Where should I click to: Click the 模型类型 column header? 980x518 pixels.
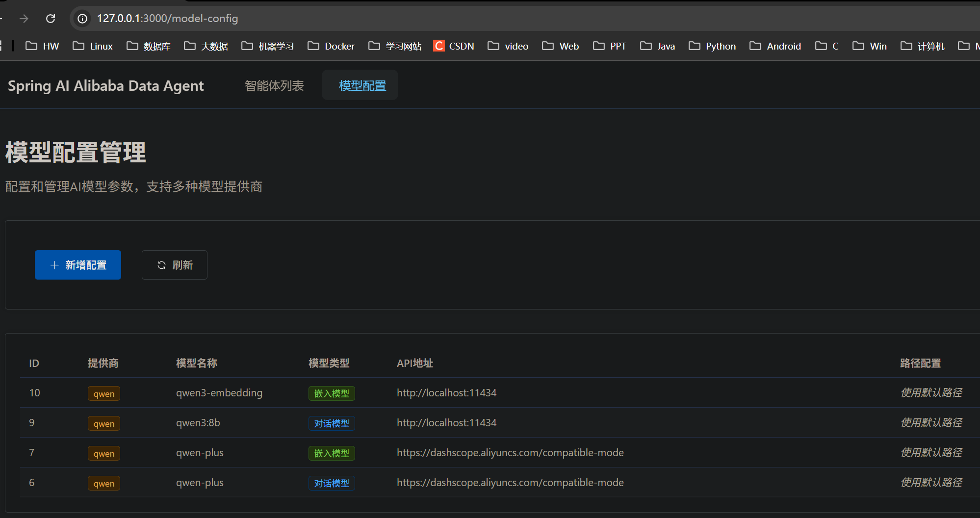329,363
